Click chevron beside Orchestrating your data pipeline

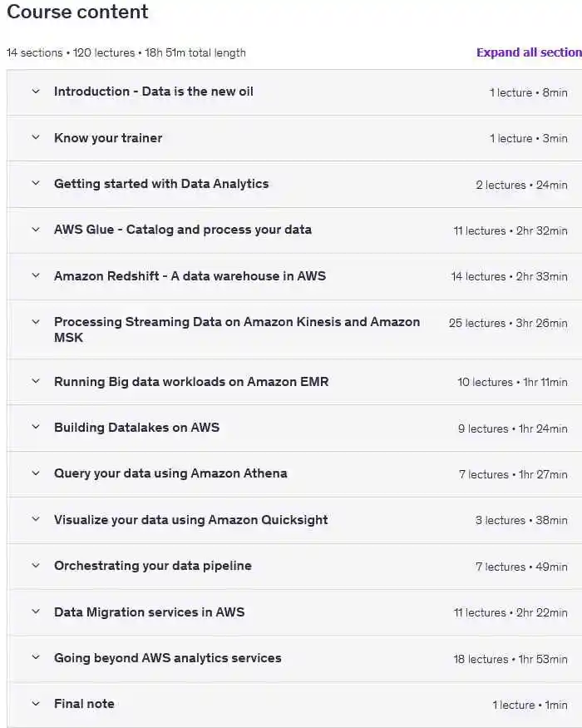pyautogui.click(x=36, y=566)
